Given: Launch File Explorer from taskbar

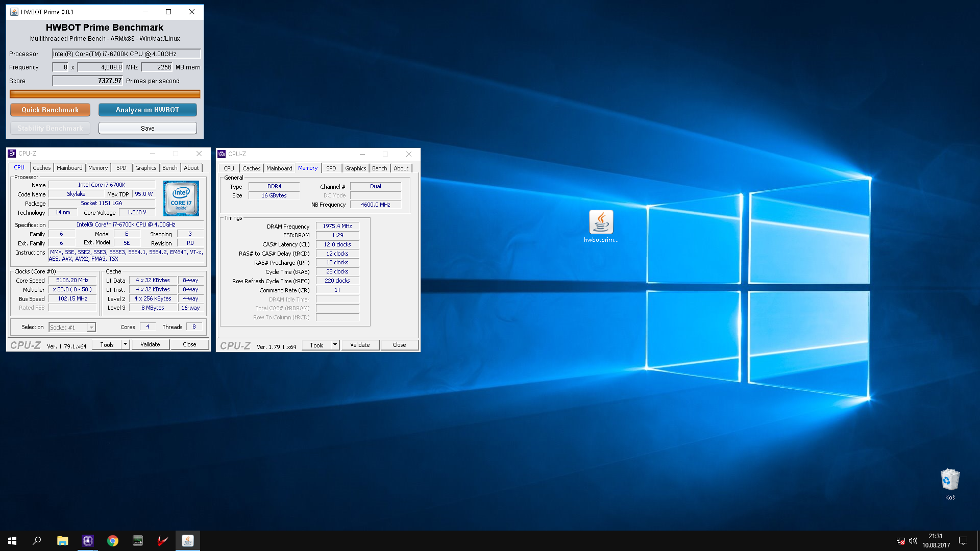Looking at the screenshot, I should (62, 541).
